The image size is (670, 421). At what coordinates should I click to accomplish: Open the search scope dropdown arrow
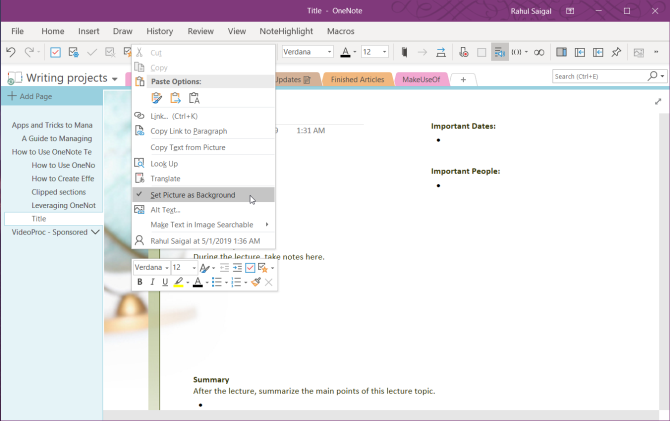(662, 76)
